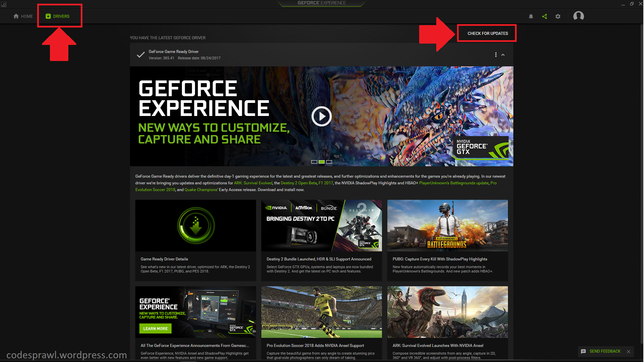Open Pro Evolution Soccer 2018 Adds Ansel title
Viewport: 644px width, 362px height.
pos(316,346)
